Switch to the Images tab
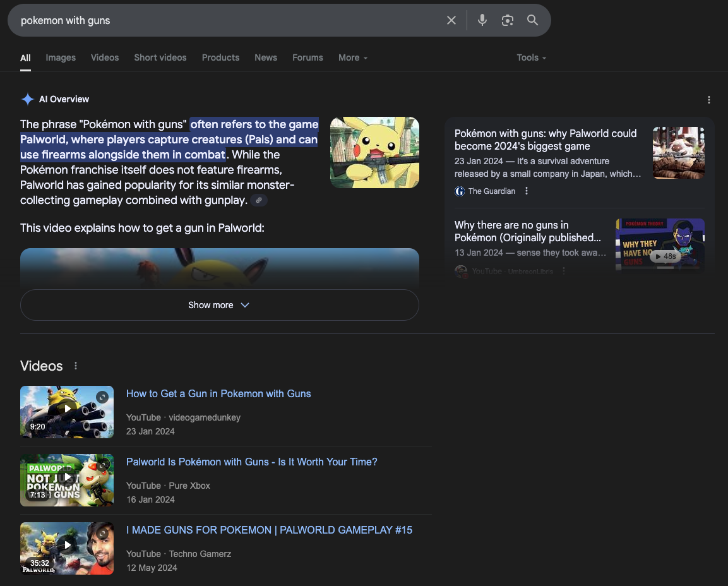728x586 pixels. (61, 57)
